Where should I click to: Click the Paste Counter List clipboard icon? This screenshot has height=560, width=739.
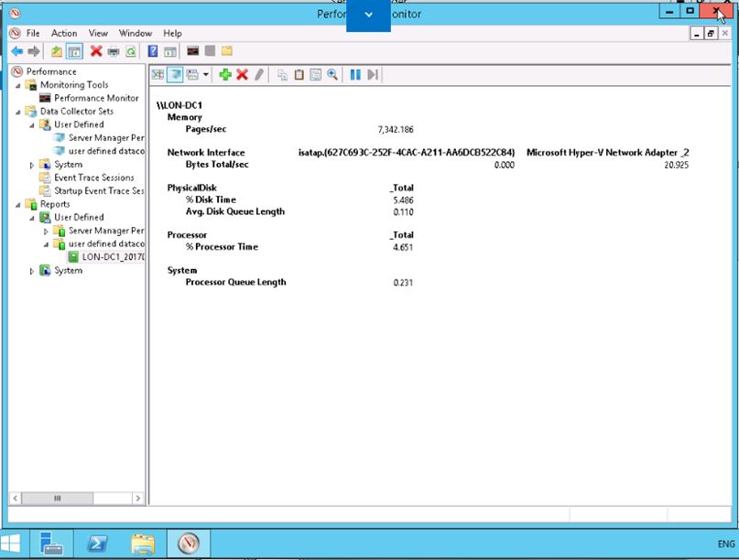tap(299, 75)
